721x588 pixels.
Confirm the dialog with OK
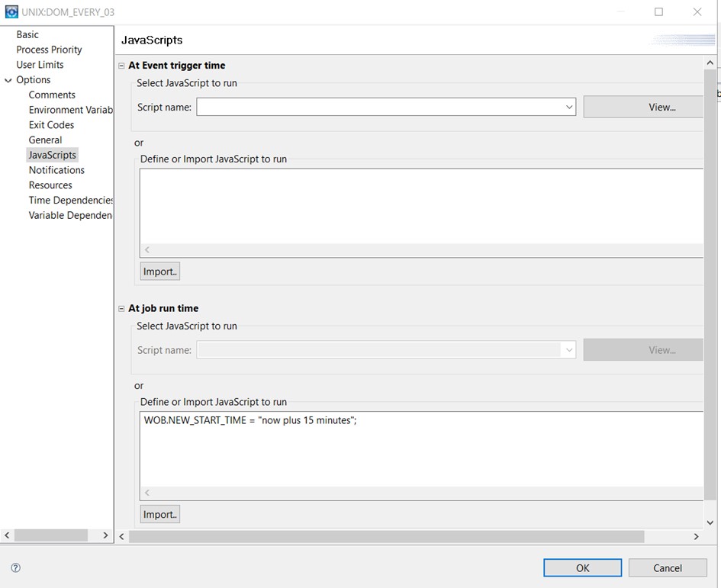tap(582, 567)
